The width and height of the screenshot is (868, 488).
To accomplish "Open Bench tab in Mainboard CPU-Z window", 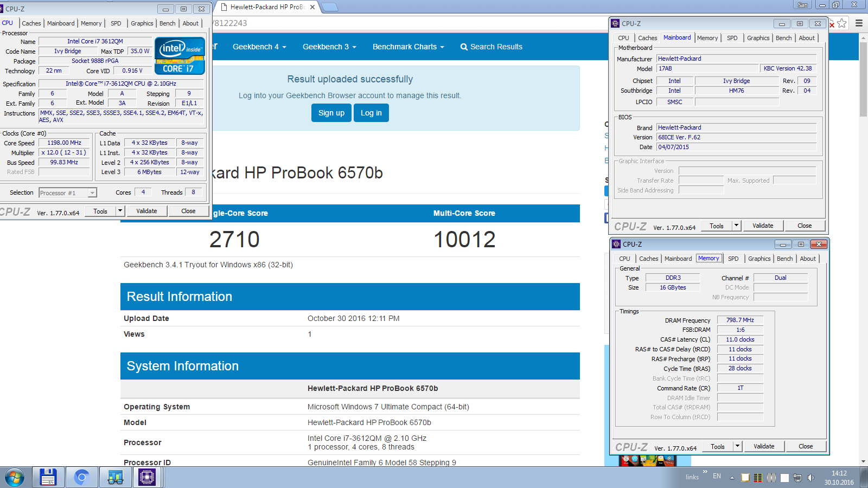I will [784, 38].
